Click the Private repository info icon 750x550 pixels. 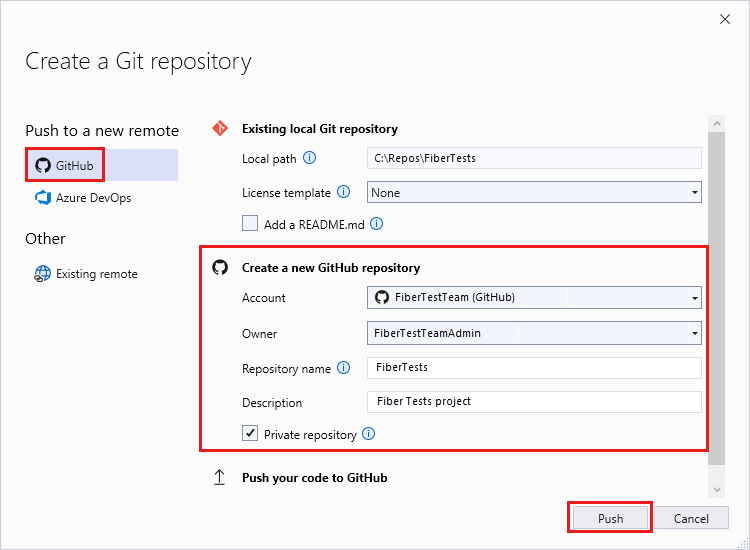[368, 435]
